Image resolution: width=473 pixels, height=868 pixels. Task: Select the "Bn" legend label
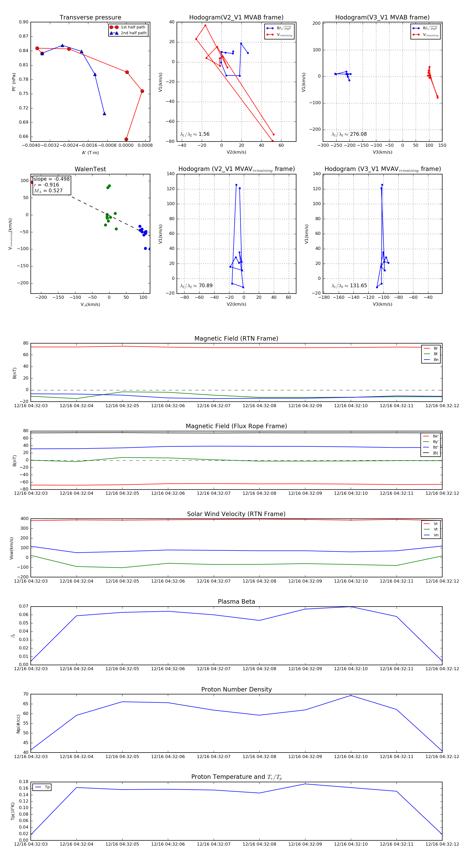(x=436, y=360)
